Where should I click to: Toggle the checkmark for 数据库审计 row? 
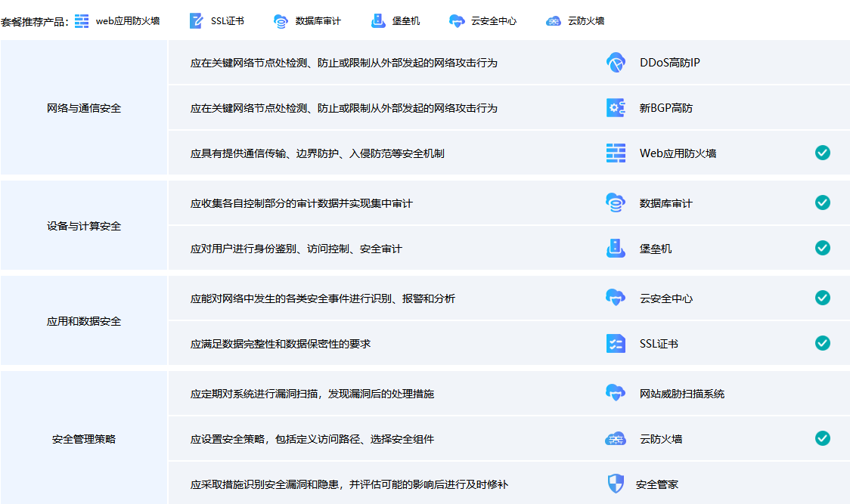click(822, 203)
